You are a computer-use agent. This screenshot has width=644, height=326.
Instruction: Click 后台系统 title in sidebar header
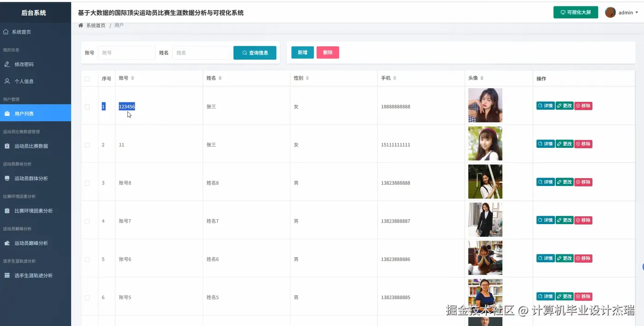click(34, 13)
